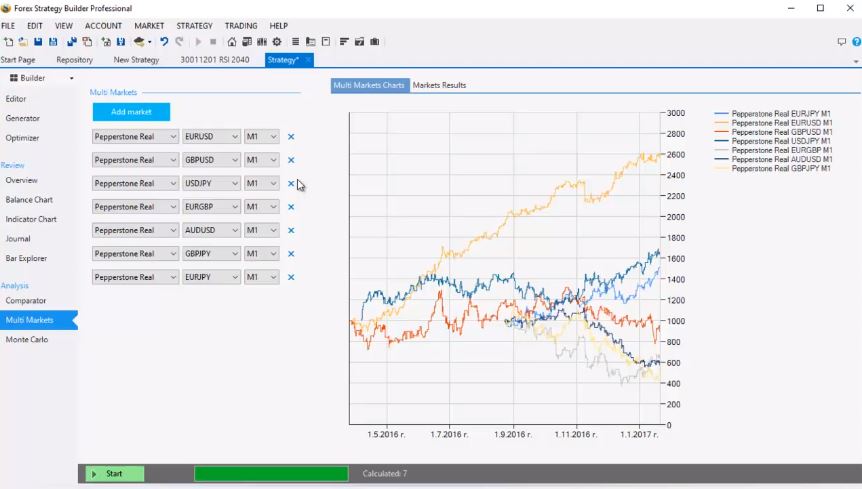862x489 pixels.
Task: Open the STRATEGY menu
Action: (194, 26)
